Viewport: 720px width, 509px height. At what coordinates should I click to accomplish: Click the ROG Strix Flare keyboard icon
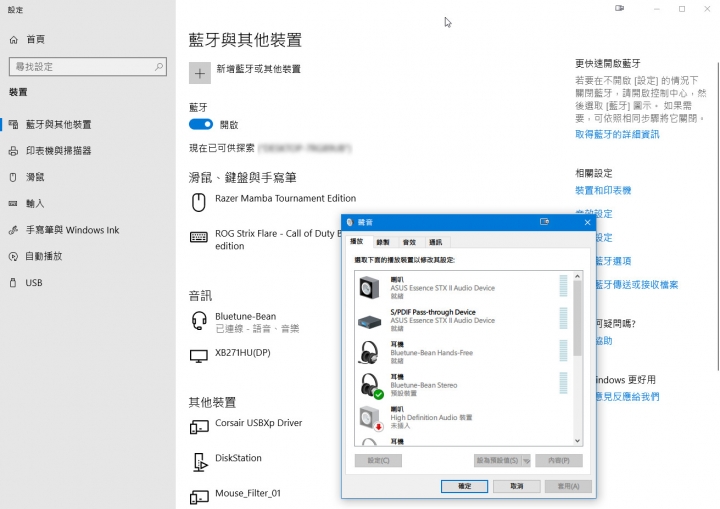[199, 237]
